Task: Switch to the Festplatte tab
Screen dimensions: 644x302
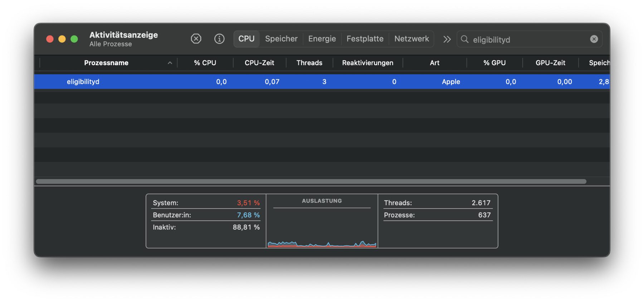Action: tap(365, 39)
